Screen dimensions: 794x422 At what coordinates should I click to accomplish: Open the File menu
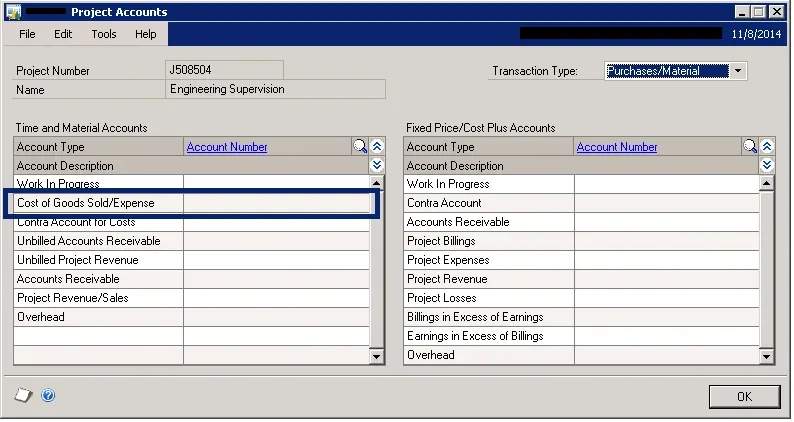tap(27, 34)
